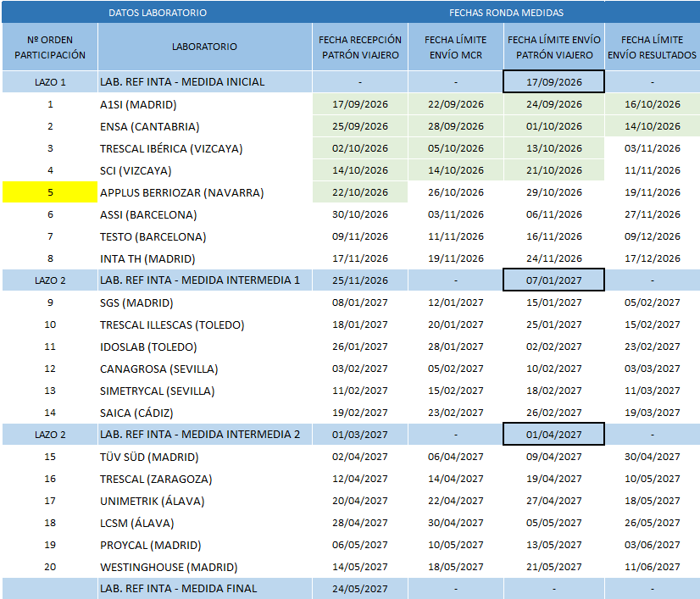Click the SIMETRYCAL (SEVILLA) cell
The image size is (700, 599).
204,391
